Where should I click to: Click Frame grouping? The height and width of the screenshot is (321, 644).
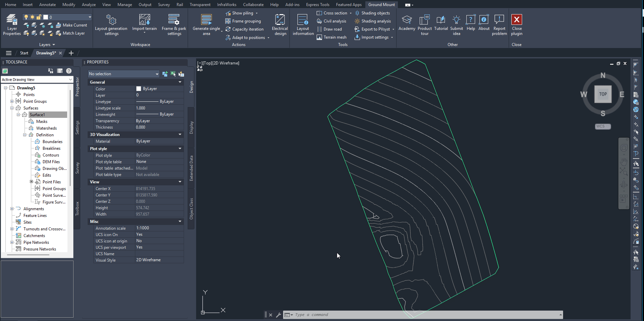(x=243, y=21)
